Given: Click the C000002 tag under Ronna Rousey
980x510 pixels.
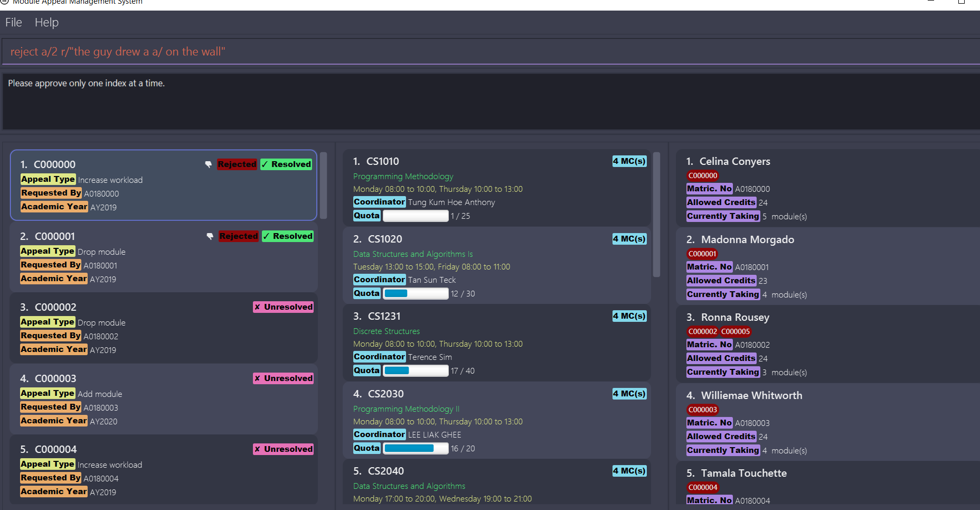Looking at the screenshot, I should (x=703, y=331).
